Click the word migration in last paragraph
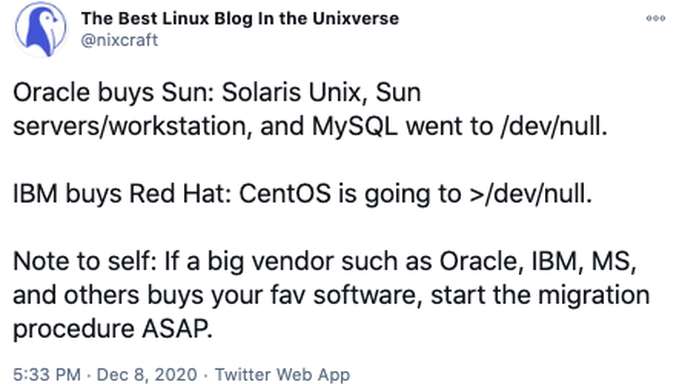The width and height of the screenshot is (682, 384). [x=594, y=295]
